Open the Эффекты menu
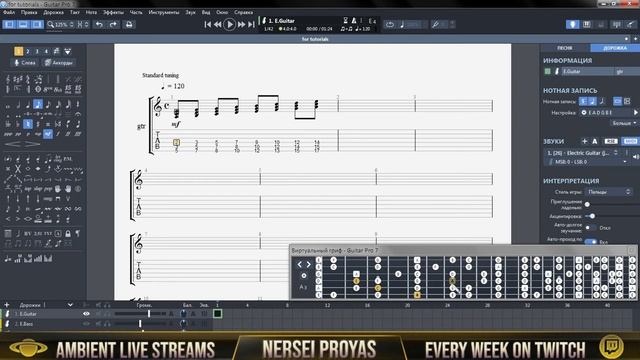 (113, 12)
